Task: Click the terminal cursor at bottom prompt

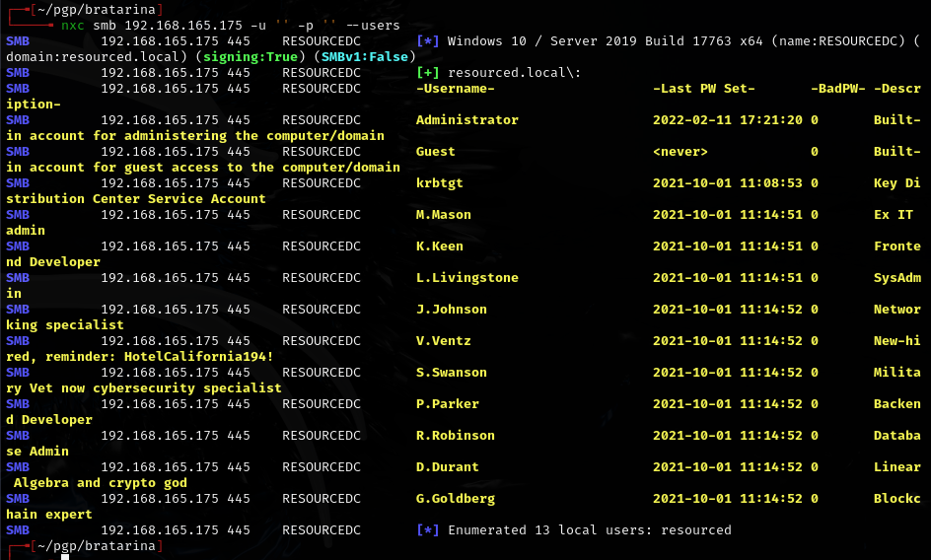Action: (x=65, y=557)
